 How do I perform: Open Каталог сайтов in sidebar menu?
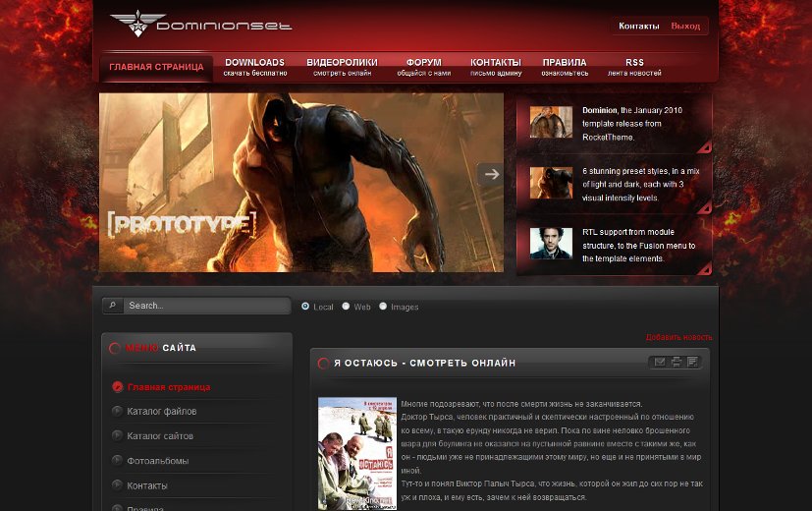(160, 436)
